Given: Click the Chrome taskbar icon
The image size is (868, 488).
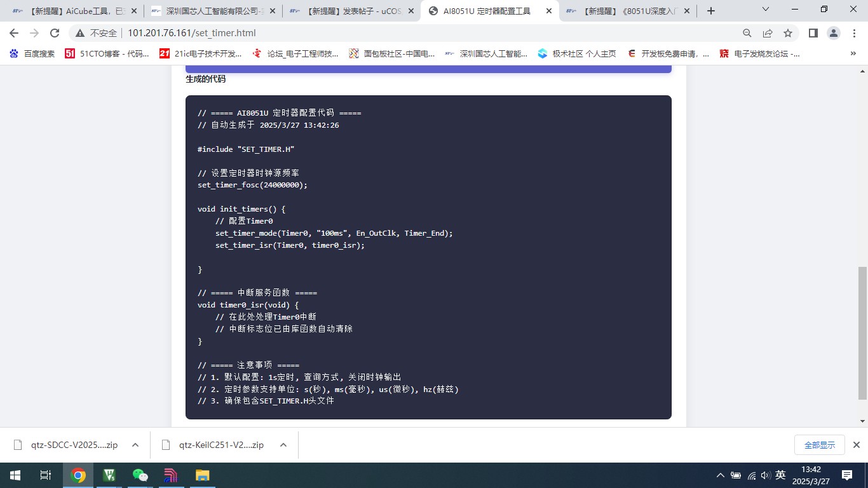Looking at the screenshot, I should (x=78, y=475).
